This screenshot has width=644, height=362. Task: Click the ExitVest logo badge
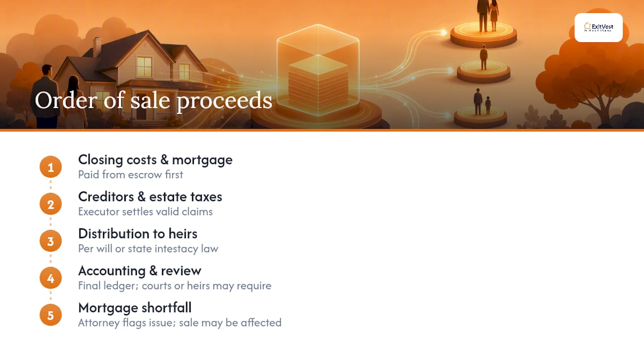[598, 28]
